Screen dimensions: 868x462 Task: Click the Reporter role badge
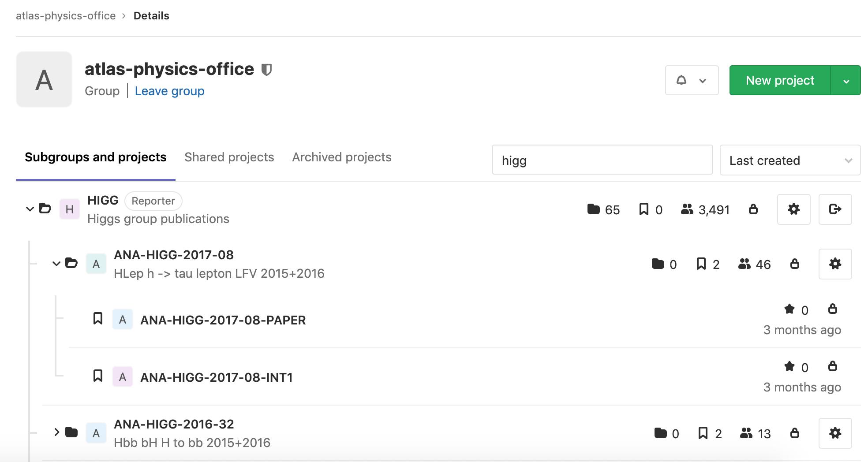pyautogui.click(x=153, y=201)
